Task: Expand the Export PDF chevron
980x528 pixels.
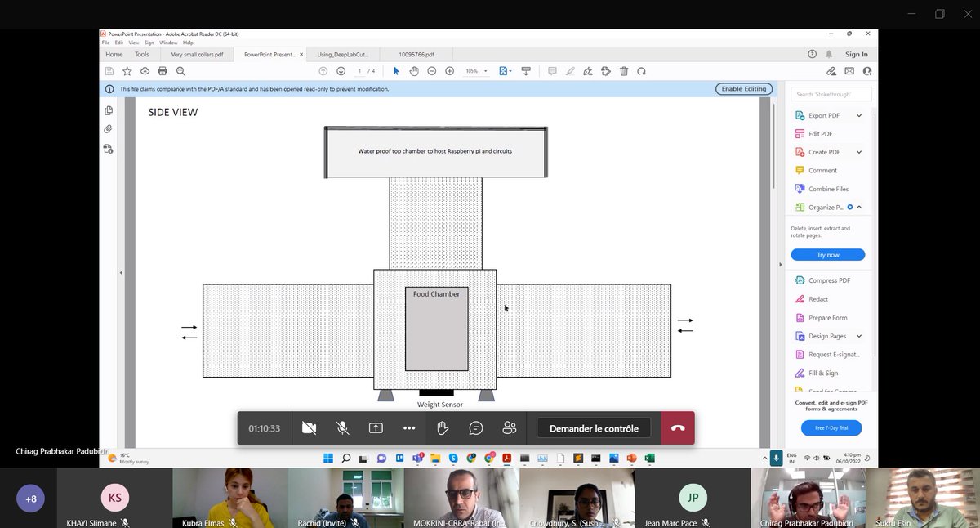Action: 859,115
